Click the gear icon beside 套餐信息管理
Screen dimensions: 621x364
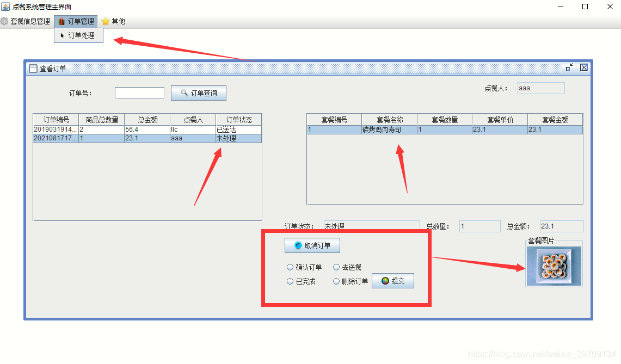[x=4, y=21]
